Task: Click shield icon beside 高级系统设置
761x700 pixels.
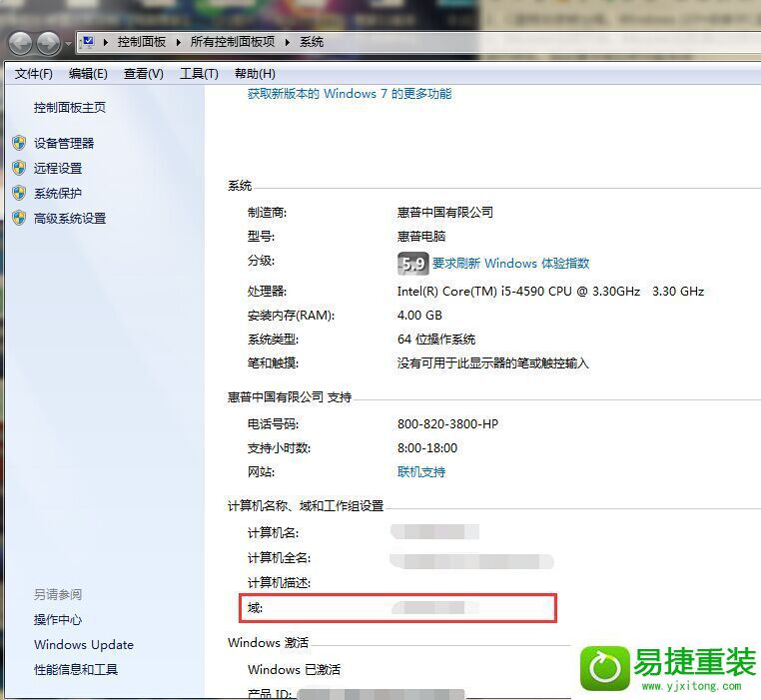Action: click(19, 218)
